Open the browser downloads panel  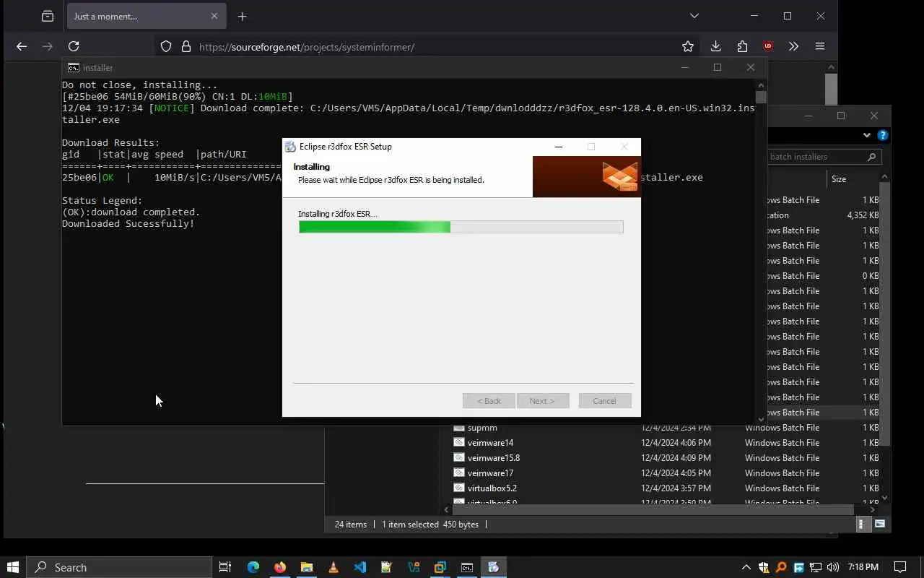click(715, 46)
